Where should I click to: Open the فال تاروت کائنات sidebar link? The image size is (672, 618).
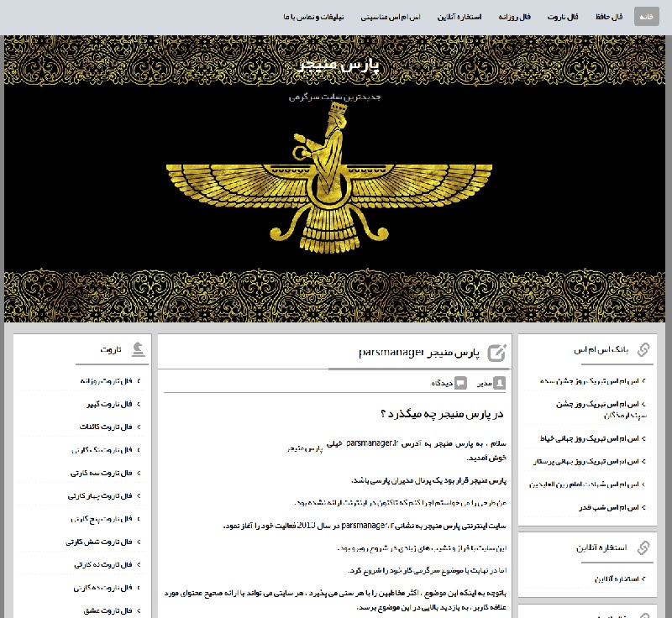(106, 427)
